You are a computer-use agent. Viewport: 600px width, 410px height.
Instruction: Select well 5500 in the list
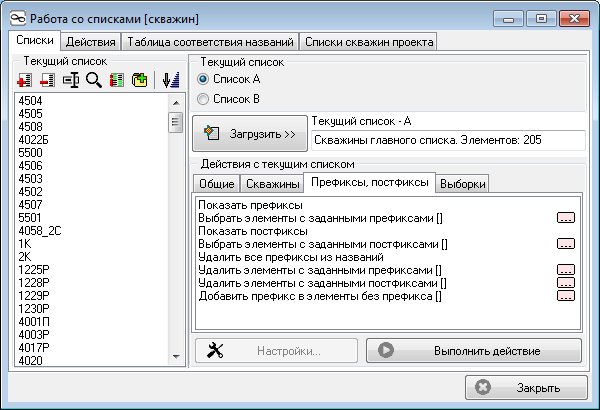pyautogui.click(x=30, y=153)
